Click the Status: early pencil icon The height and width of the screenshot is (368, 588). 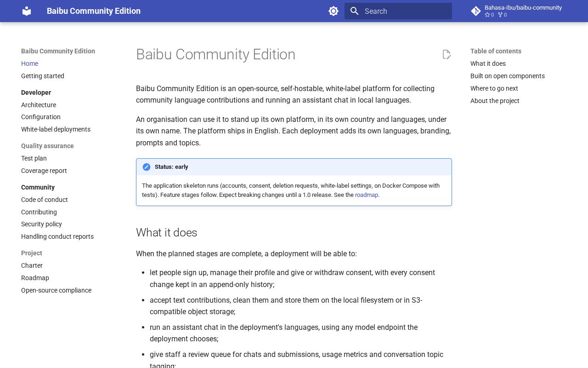coord(147,167)
